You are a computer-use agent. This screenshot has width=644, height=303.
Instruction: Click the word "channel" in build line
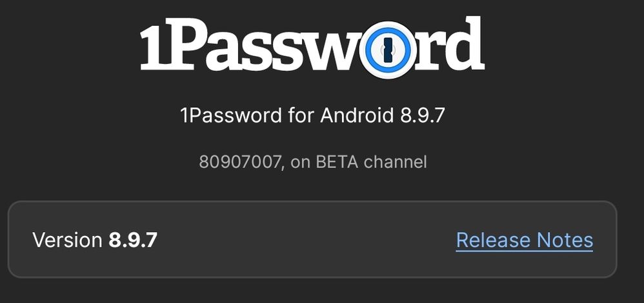[x=395, y=161]
